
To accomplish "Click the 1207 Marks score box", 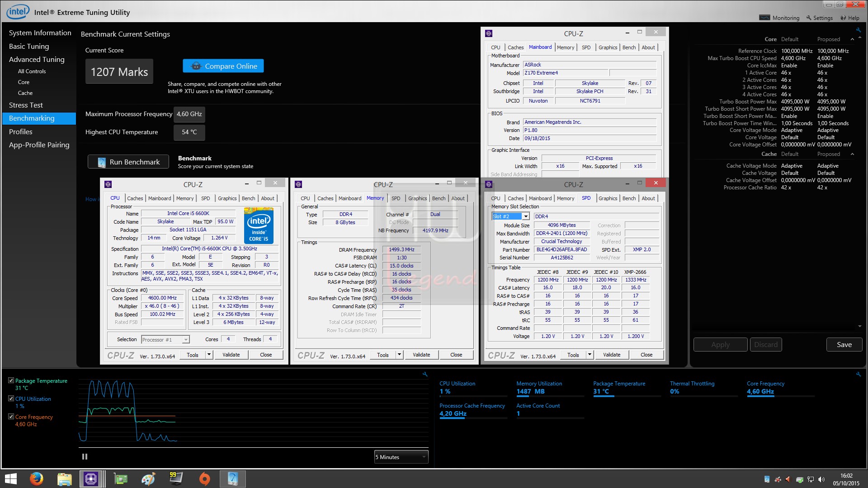I will pos(119,71).
